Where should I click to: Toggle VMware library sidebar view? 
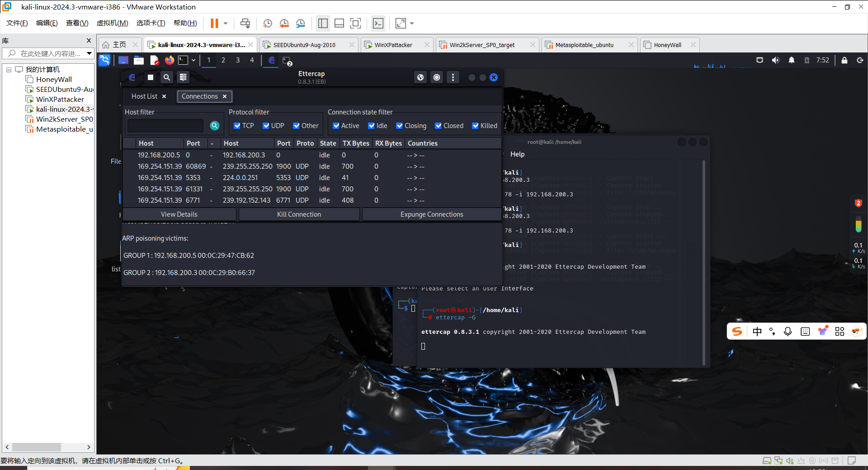tap(323, 24)
